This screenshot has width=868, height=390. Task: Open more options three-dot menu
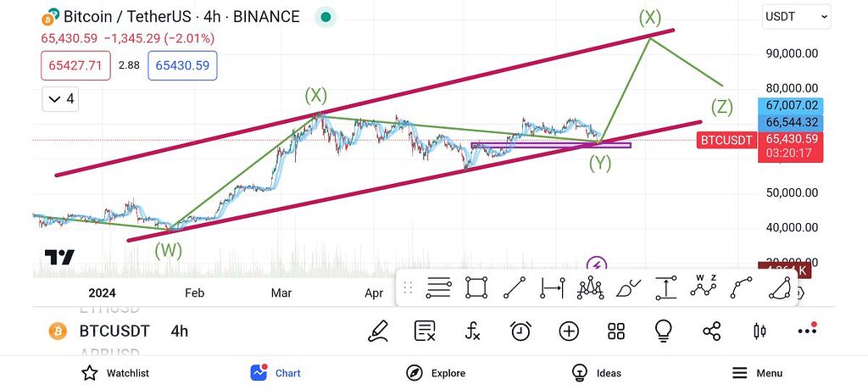tap(807, 331)
